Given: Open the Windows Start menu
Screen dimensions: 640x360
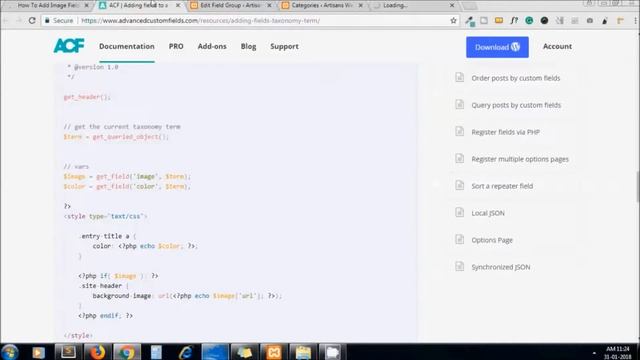Looking at the screenshot, I should [9, 352].
